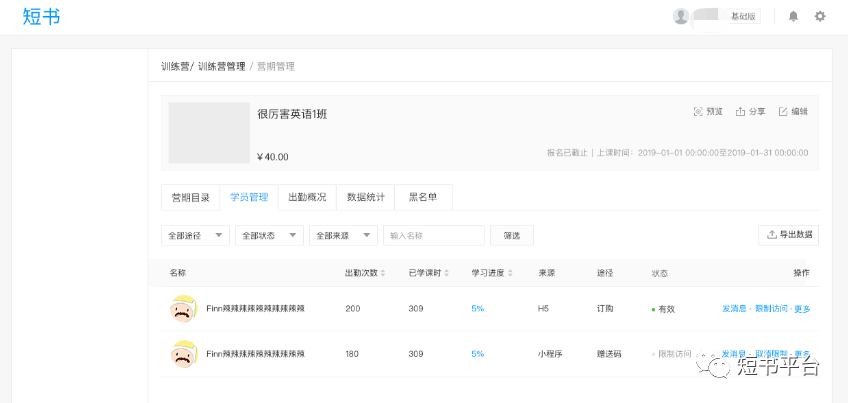Click the 名称 column header
This screenshot has height=403, width=848.
point(177,273)
